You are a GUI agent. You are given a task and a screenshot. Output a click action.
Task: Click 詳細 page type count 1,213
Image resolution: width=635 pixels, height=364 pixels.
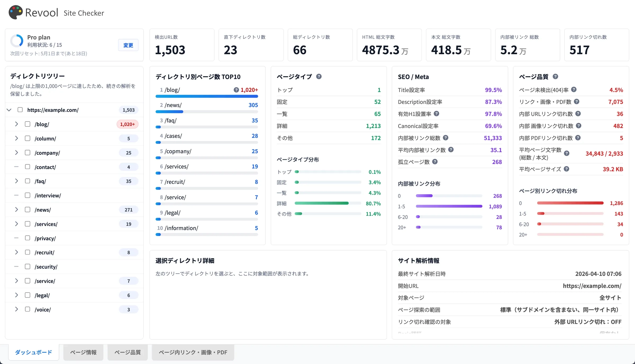tap(373, 126)
